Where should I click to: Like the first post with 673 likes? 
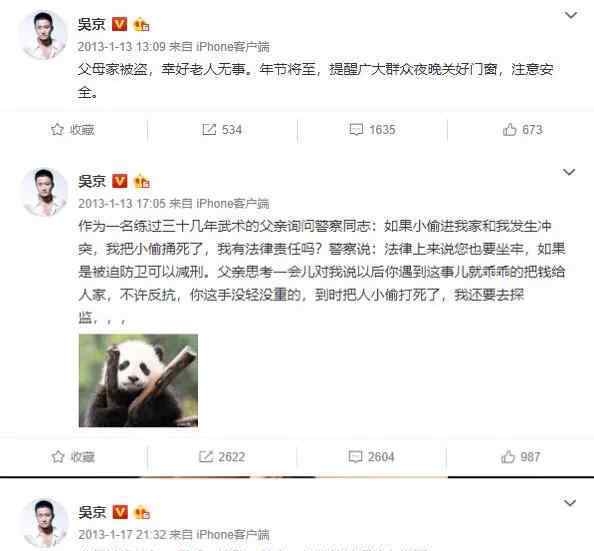click(x=522, y=130)
